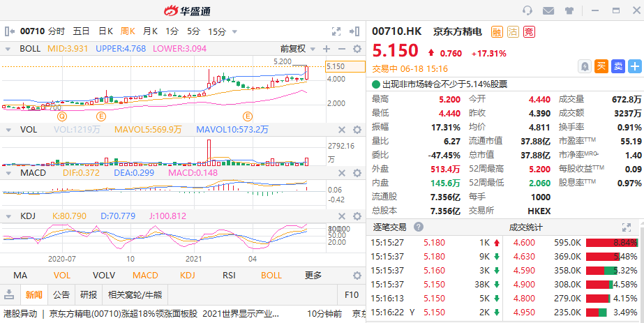Toggle the VOL indicator in bottom bar
644x323 pixels.
coord(62,276)
